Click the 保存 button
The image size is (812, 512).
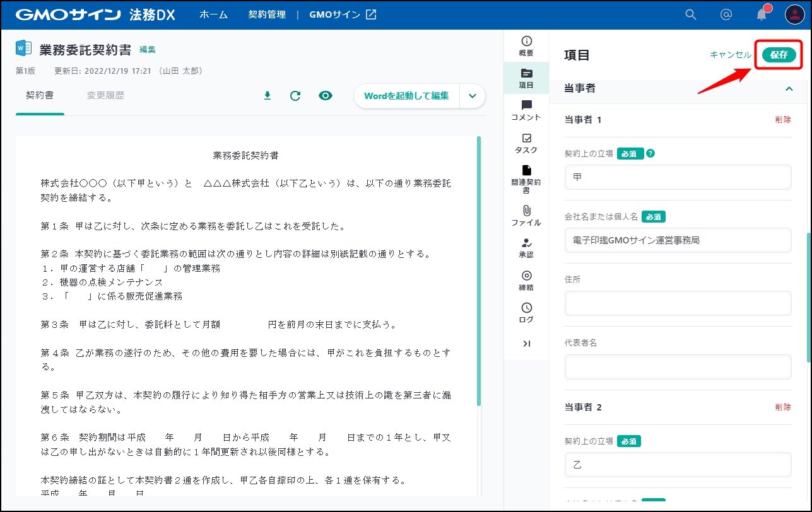pyautogui.click(x=779, y=55)
